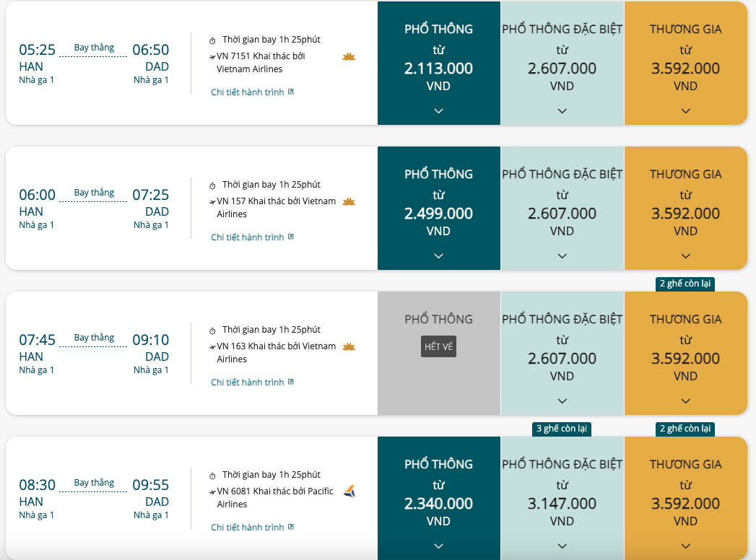Click the sold-out HẾT VÉ badge
Image resolution: width=756 pixels, height=560 pixels.
[438, 346]
